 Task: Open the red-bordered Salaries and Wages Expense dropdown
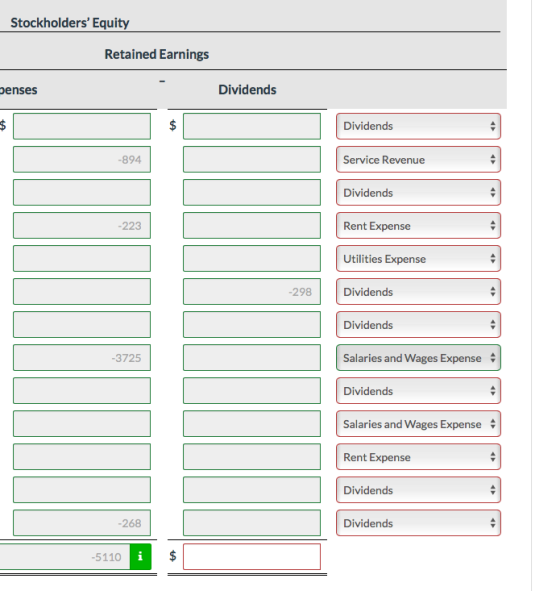tap(418, 424)
